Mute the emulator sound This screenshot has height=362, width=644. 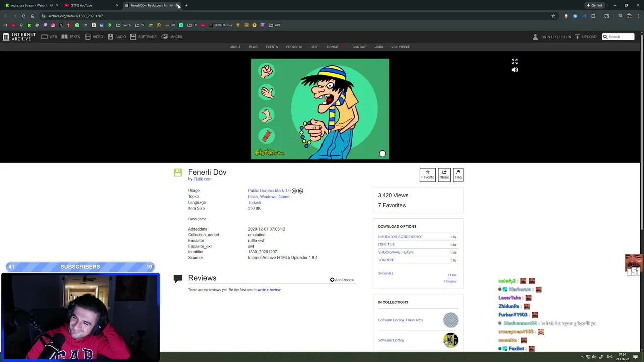pyautogui.click(x=515, y=70)
